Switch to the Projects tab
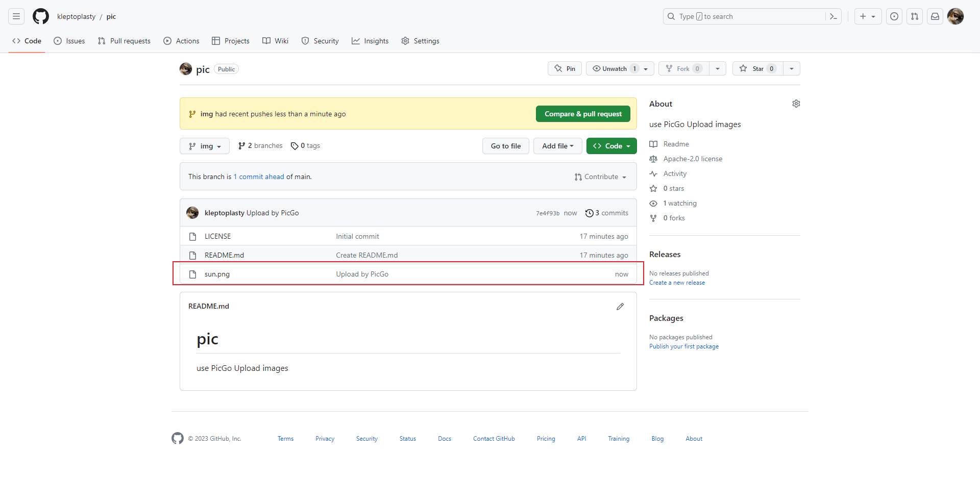The height and width of the screenshot is (478, 980). point(231,41)
